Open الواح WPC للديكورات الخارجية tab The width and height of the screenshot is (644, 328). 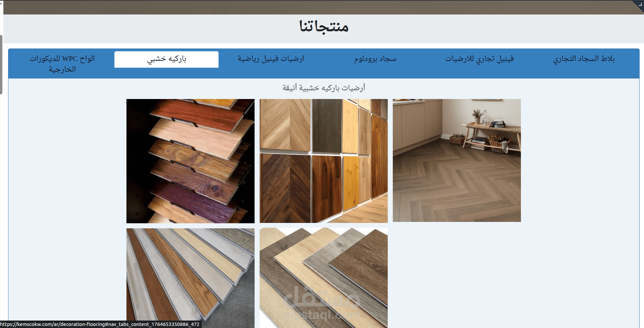(62, 64)
